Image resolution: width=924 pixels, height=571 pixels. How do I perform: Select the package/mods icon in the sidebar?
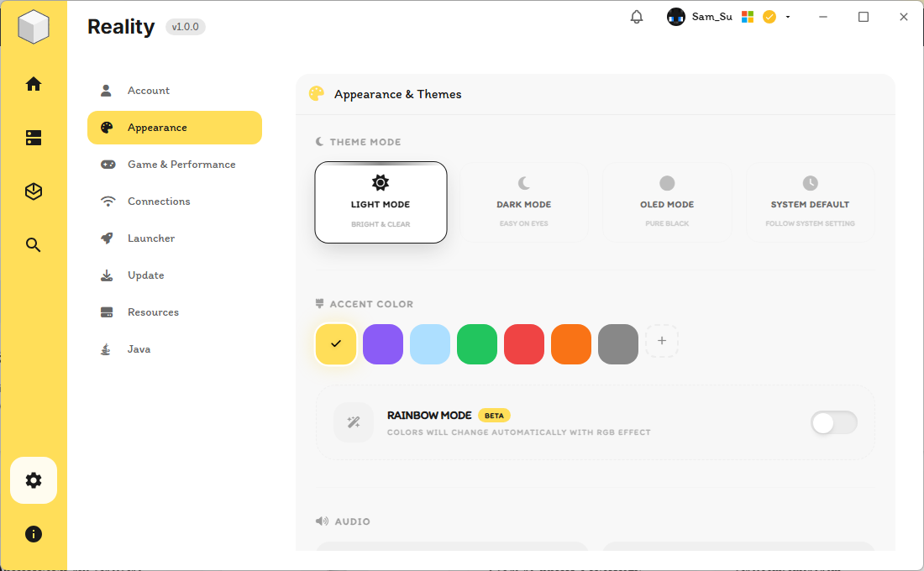34,191
